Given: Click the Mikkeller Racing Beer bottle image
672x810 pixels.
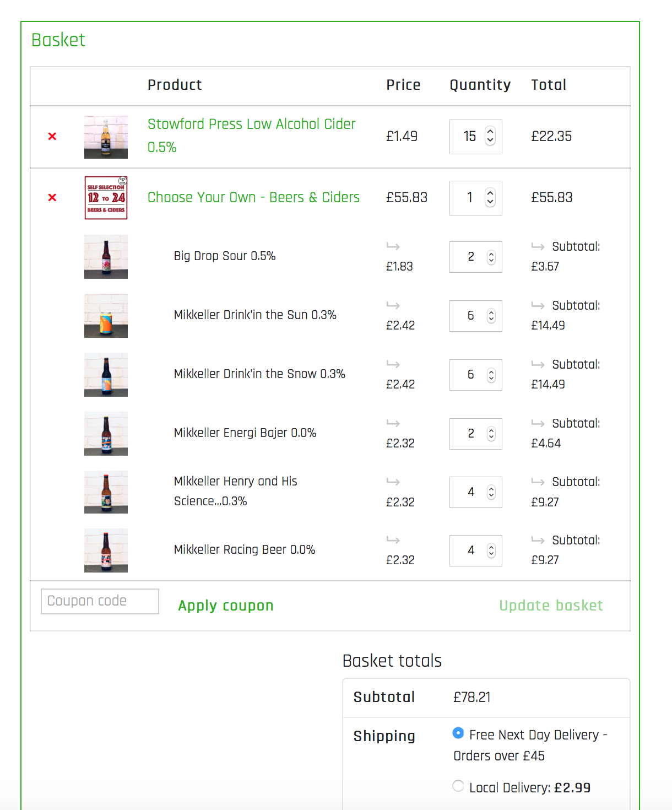Looking at the screenshot, I should coord(105,550).
